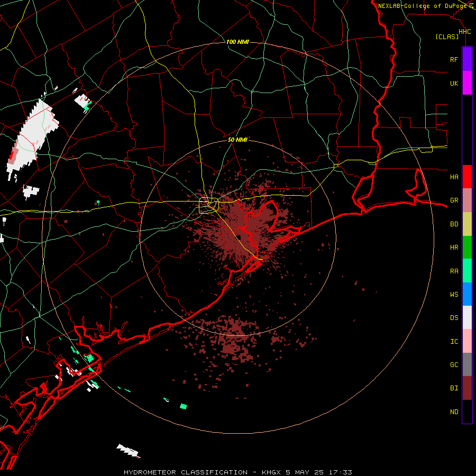The width and height of the screenshot is (476, 476).
Task: Click the BI legend label
Action: click(x=454, y=388)
